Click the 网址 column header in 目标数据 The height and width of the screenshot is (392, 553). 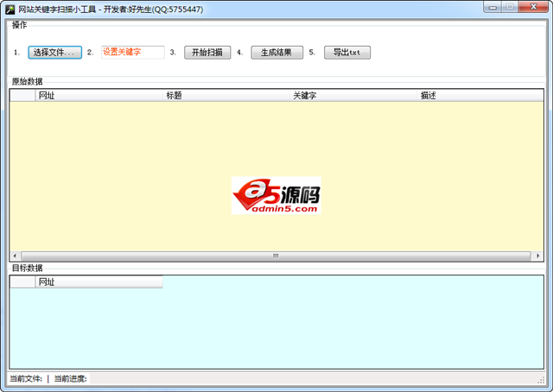tap(99, 282)
